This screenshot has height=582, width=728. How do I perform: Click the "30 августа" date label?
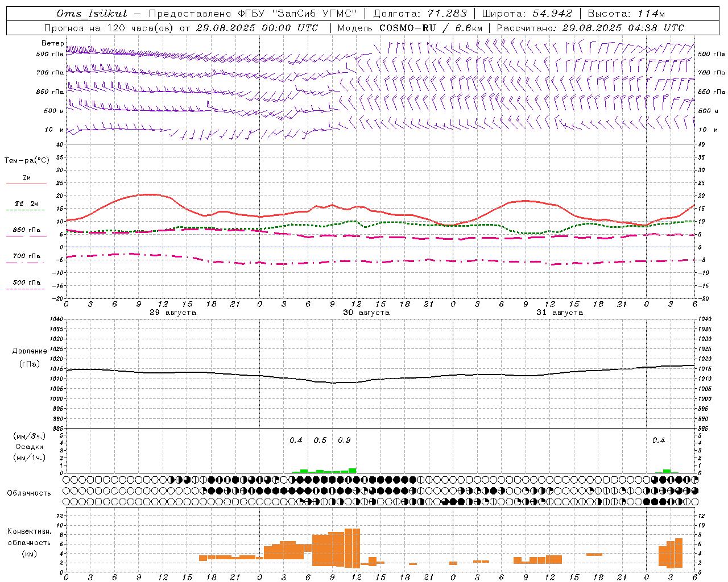coord(366,313)
